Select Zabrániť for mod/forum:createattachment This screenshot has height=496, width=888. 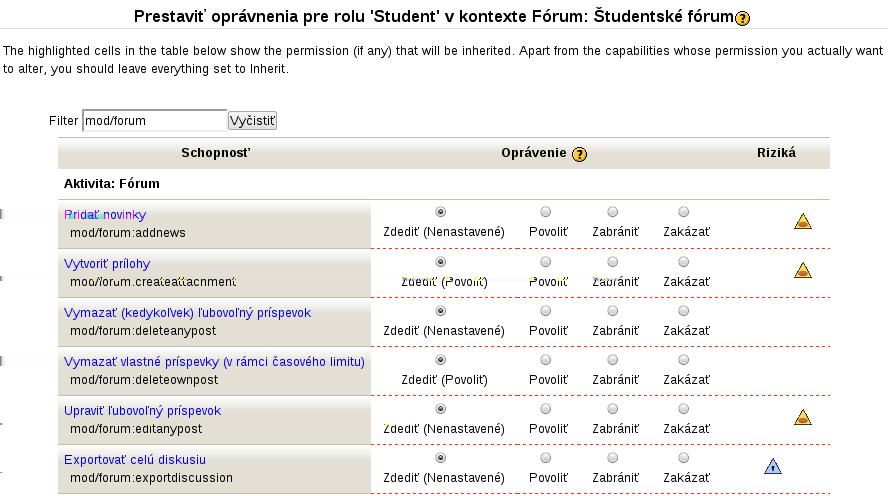click(x=612, y=262)
